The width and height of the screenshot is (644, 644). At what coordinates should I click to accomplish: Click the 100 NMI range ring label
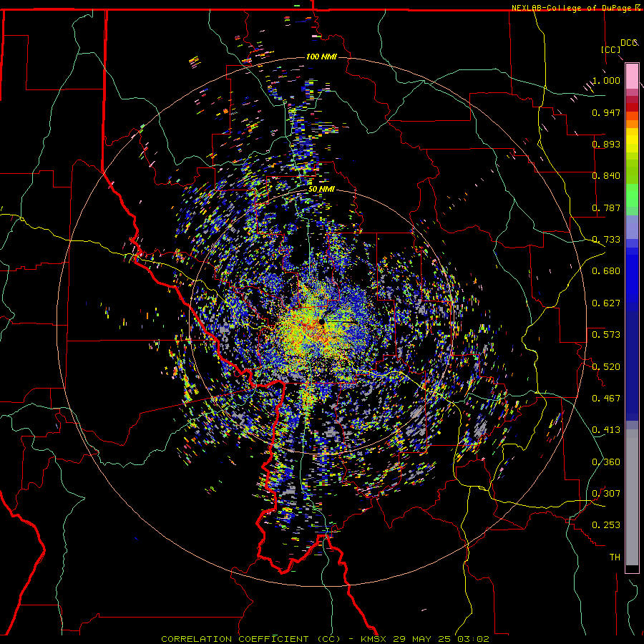click(x=321, y=57)
